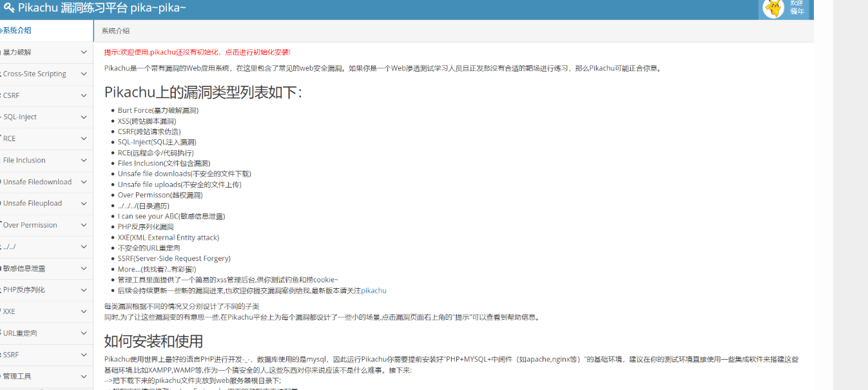Expand the Unsafe Fileupload section
This screenshot has height=390, width=868.
84,203
